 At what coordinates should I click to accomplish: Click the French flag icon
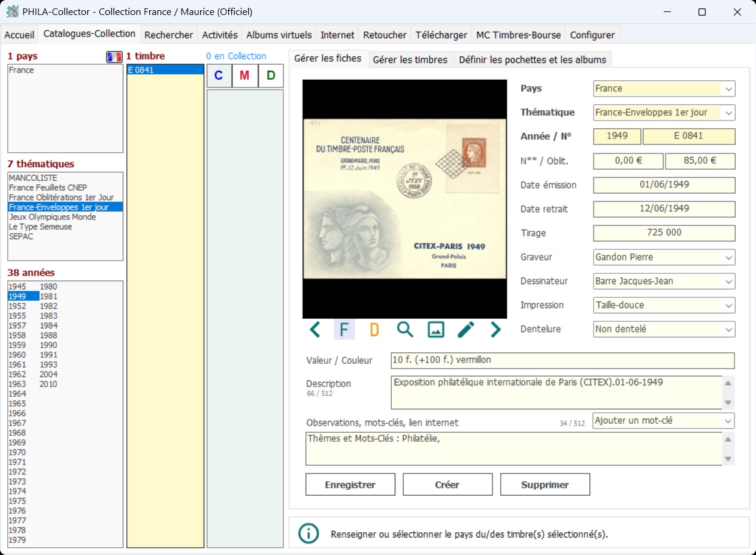click(114, 57)
